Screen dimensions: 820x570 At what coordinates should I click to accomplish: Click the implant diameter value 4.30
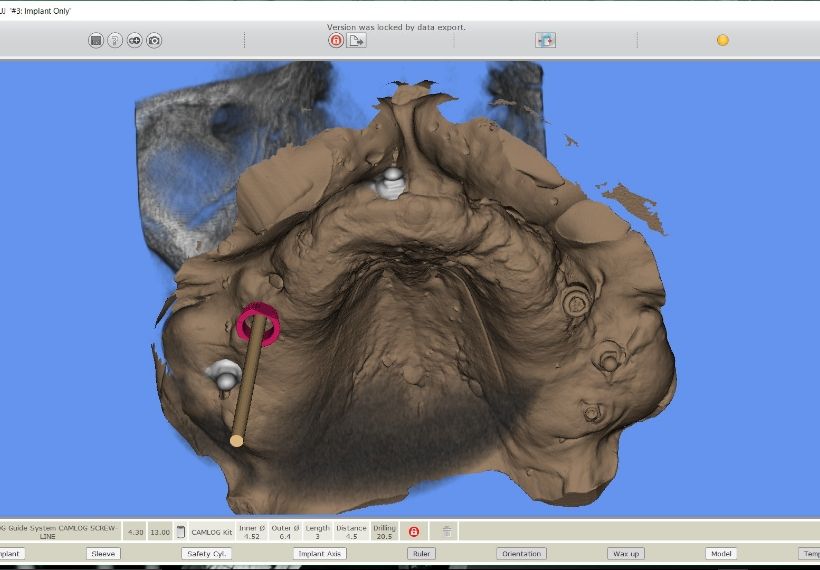point(135,532)
